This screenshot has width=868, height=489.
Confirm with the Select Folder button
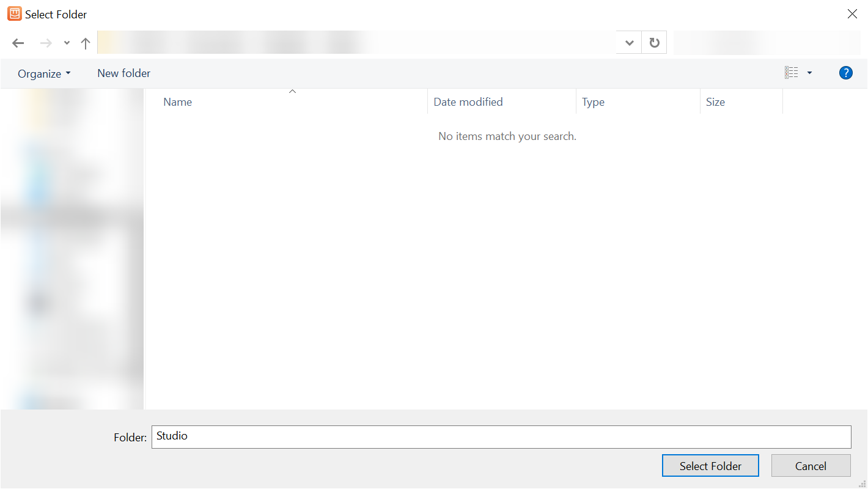click(710, 465)
